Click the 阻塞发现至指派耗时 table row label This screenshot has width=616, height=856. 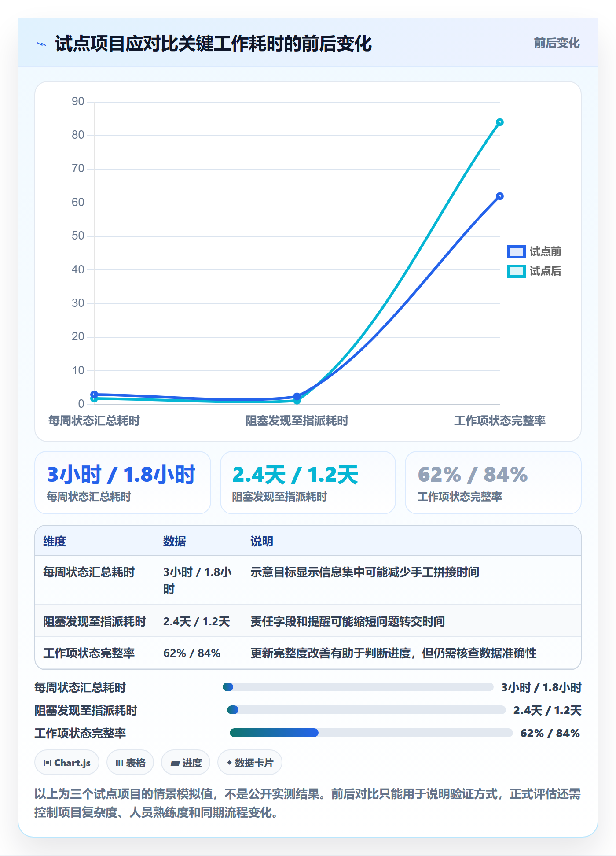95,621
